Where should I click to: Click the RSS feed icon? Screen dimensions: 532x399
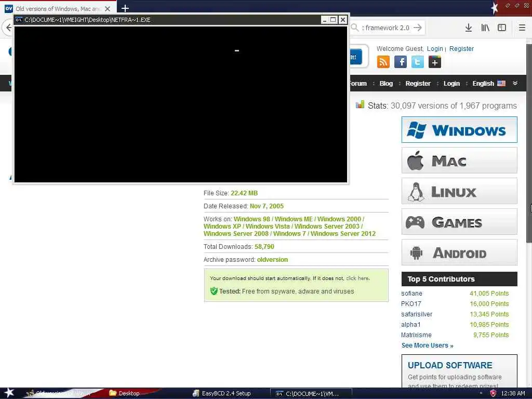[383, 62]
